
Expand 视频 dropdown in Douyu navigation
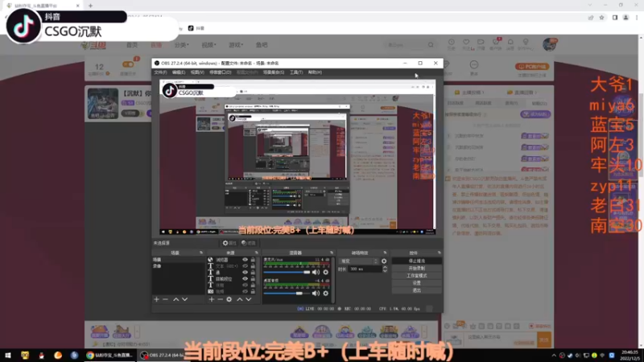208,45
